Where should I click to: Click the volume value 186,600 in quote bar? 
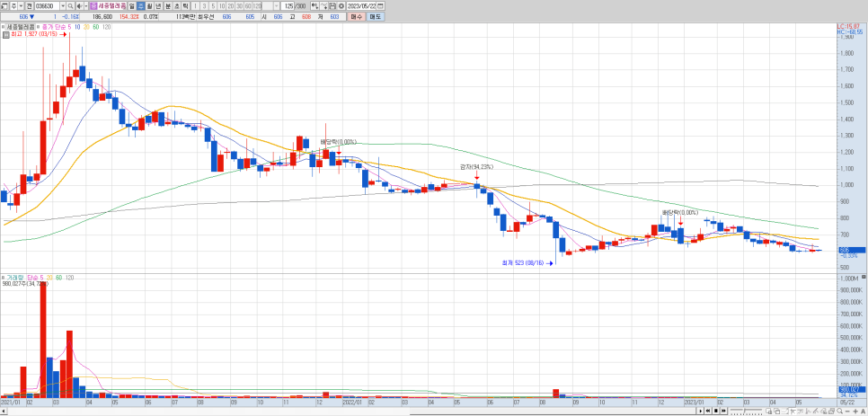point(102,17)
